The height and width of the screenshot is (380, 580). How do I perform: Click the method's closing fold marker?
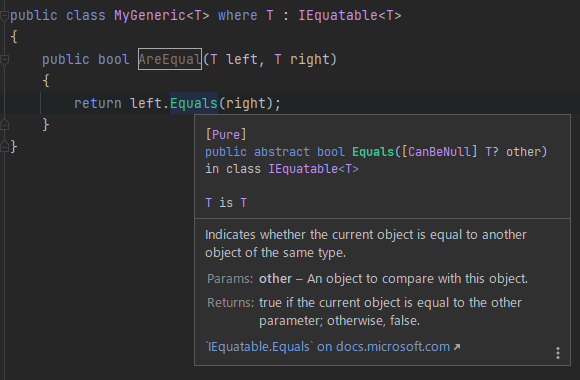point(4,125)
